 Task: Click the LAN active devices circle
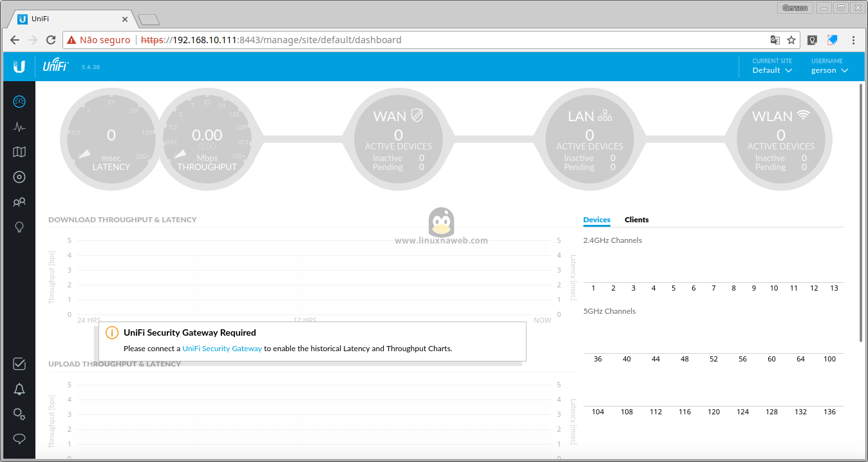[590, 139]
